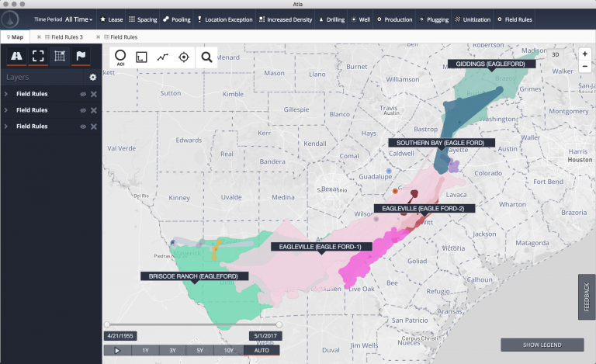This screenshot has height=364, width=596.
Task: Expand the first Field Rules layer
Action: point(5,94)
